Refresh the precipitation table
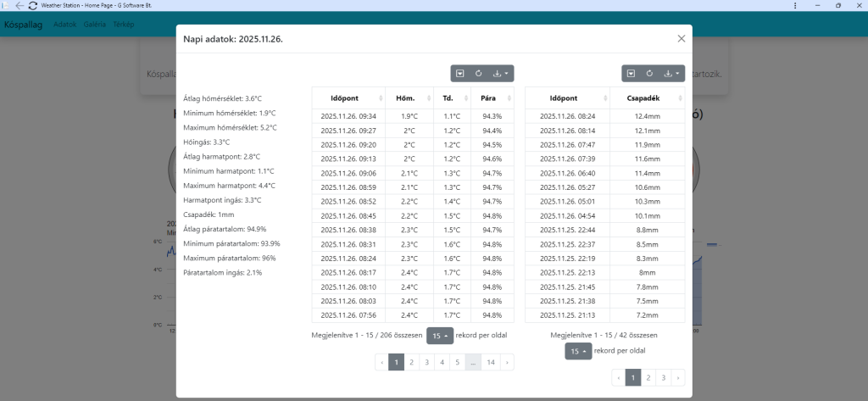The image size is (868, 401). [649, 74]
